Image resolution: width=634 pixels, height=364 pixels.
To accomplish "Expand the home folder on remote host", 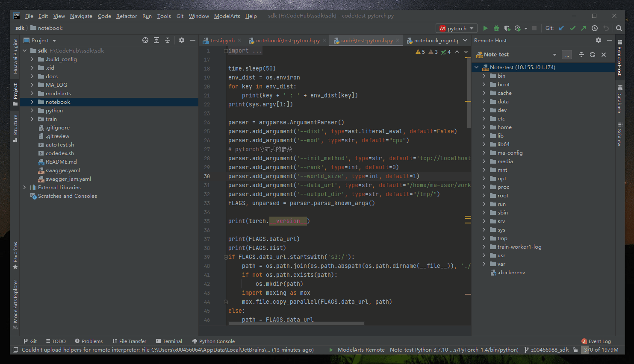I will (x=484, y=127).
